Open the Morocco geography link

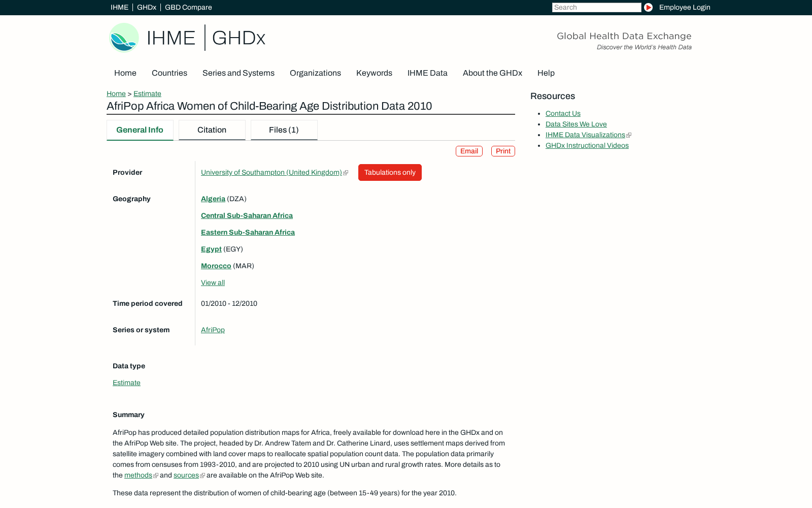216,266
